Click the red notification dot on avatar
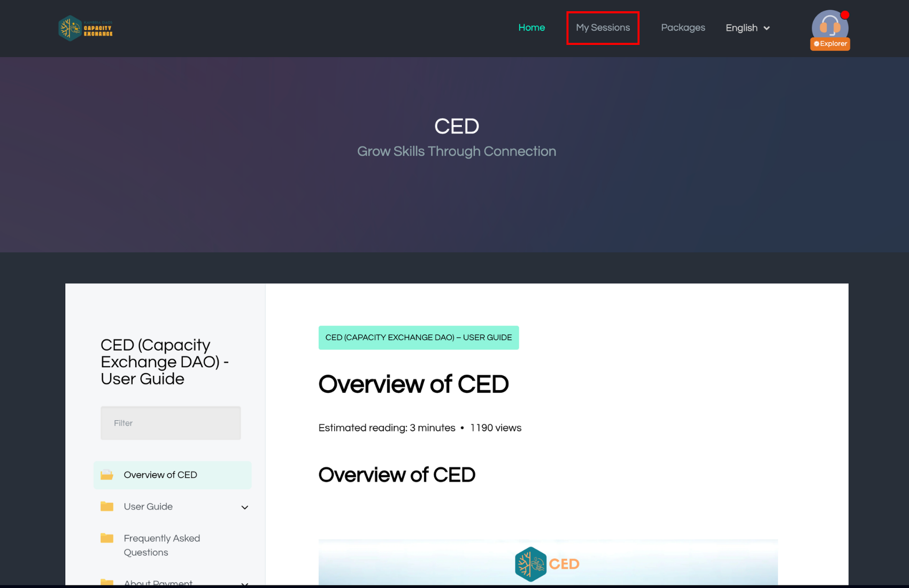 [845, 15]
